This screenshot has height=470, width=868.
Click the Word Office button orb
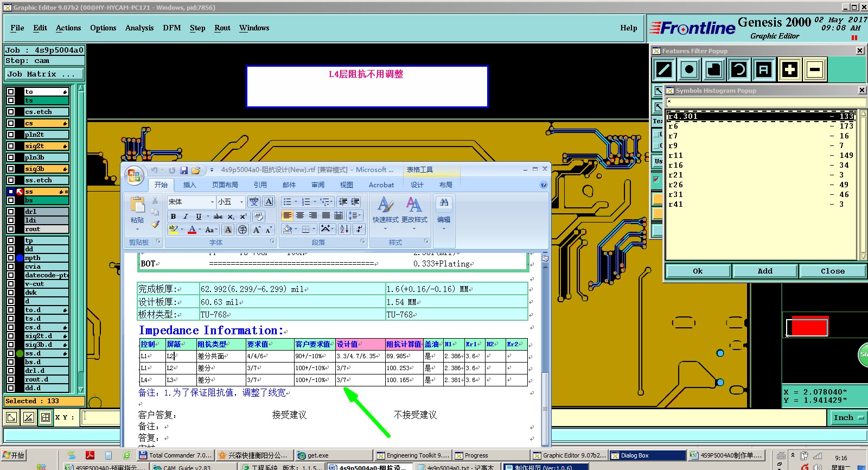133,175
